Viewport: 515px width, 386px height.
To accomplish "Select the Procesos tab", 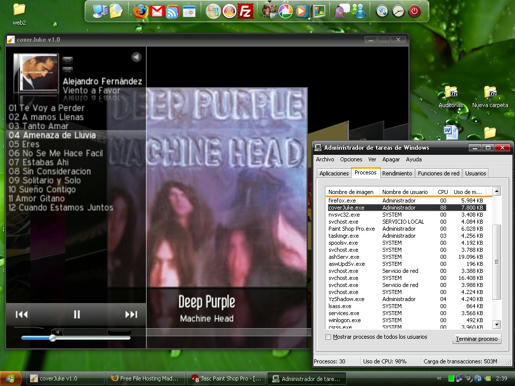I will tap(365, 172).
